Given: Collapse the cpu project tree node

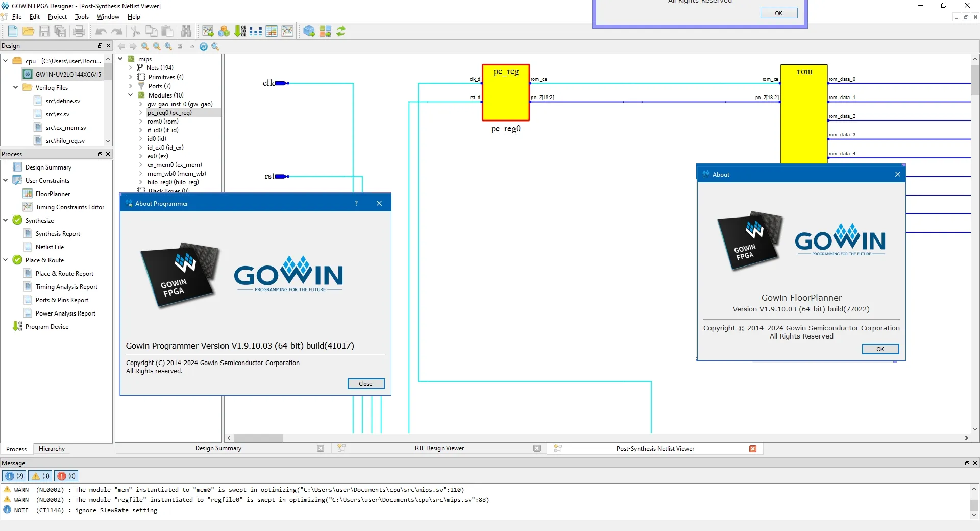Looking at the screenshot, I should (x=5, y=61).
